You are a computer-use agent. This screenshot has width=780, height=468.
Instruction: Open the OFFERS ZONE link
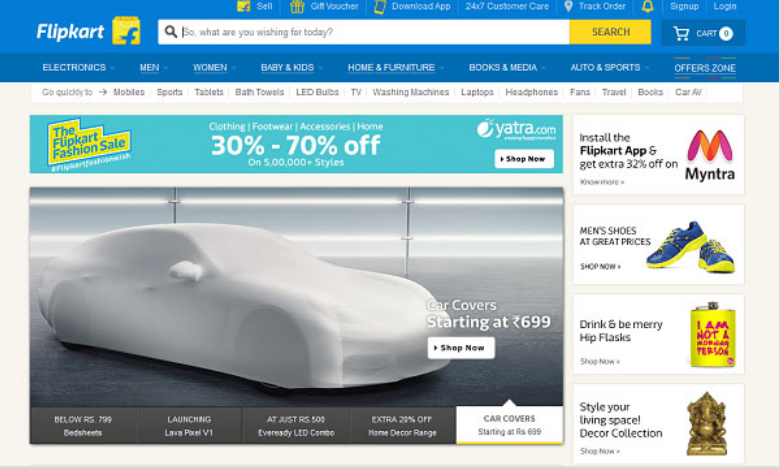point(705,68)
